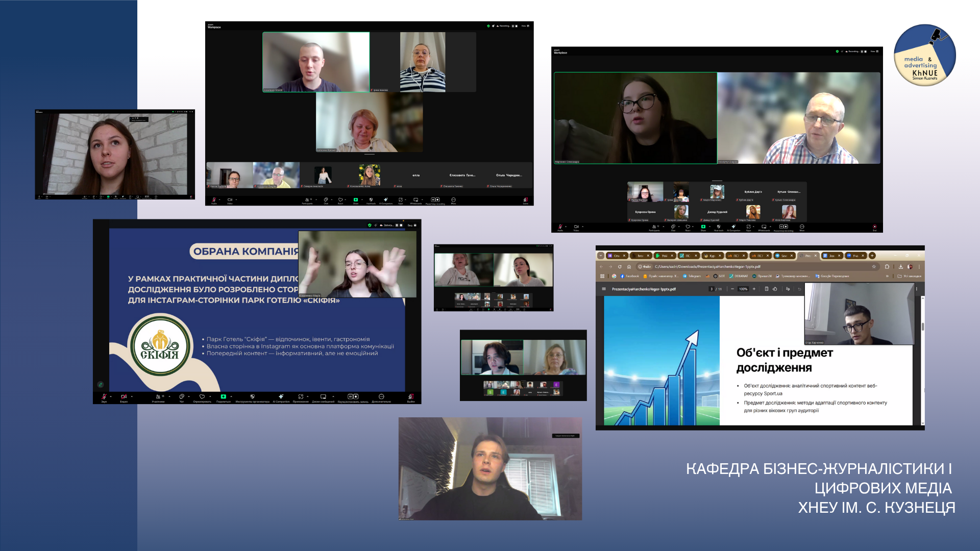Open the Приложения apps icon
980x551 pixels.
point(301,396)
